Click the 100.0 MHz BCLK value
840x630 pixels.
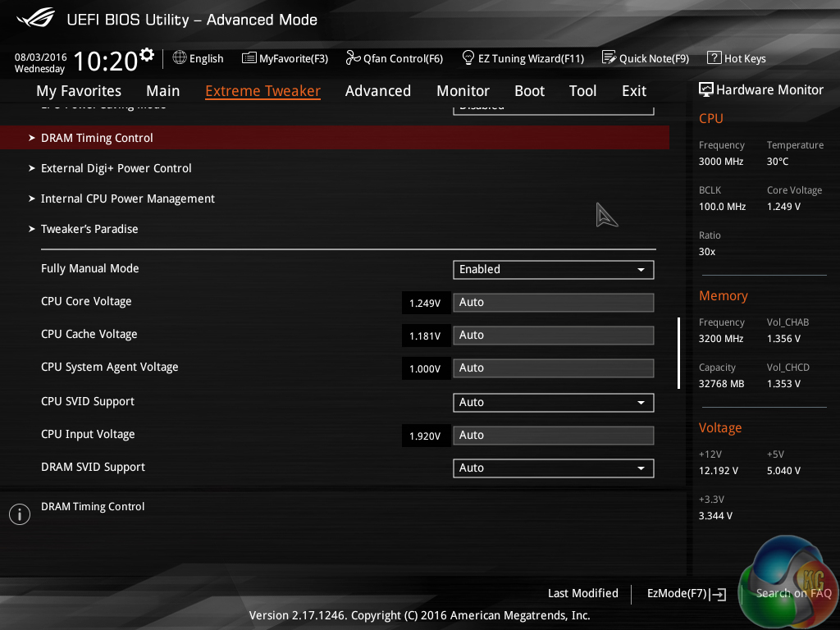tap(722, 206)
